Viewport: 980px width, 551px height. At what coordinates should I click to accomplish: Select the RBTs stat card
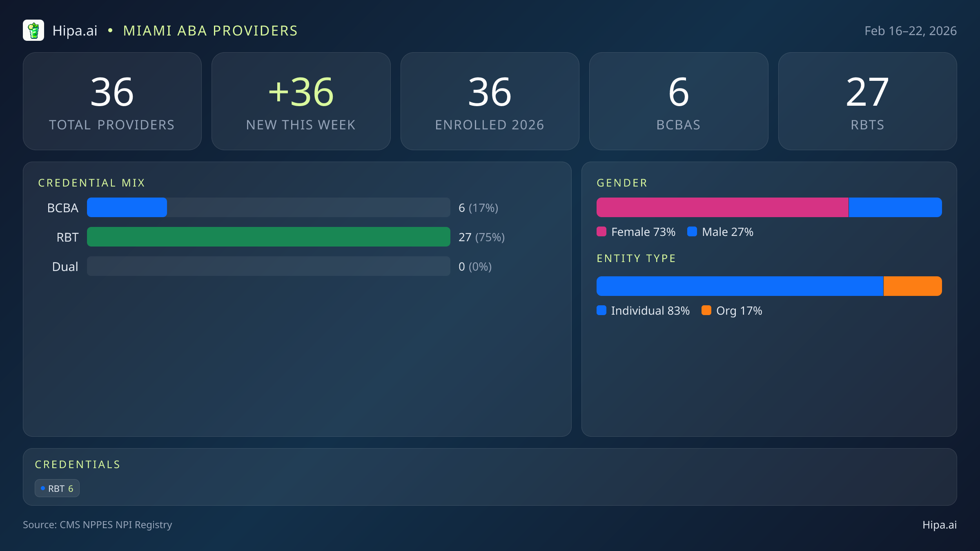867,101
